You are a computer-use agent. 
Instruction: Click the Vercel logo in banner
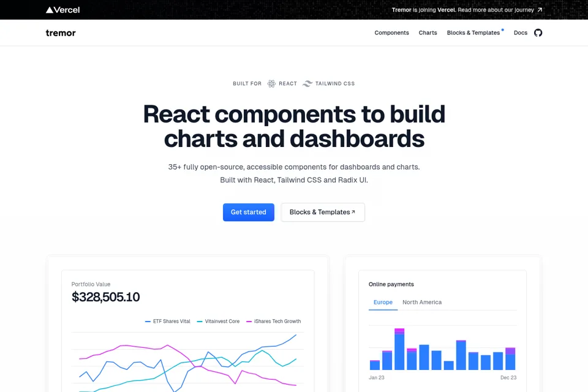(x=62, y=10)
